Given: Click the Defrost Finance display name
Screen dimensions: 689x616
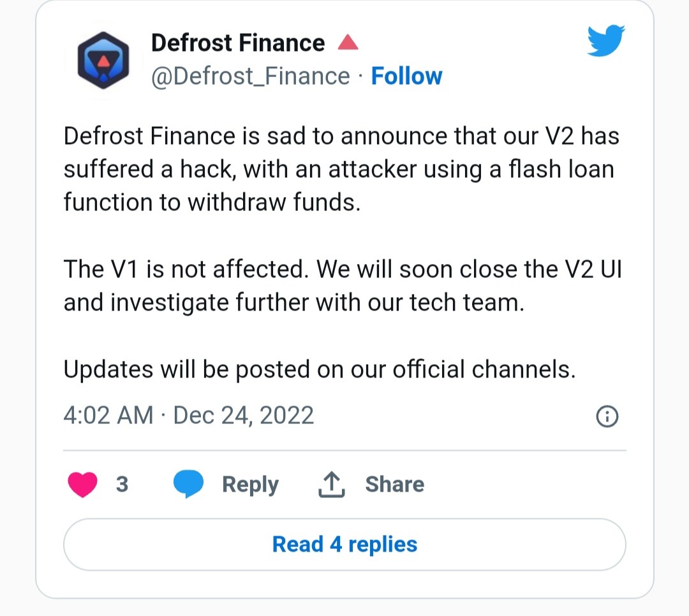Looking at the screenshot, I should tap(238, 43).
